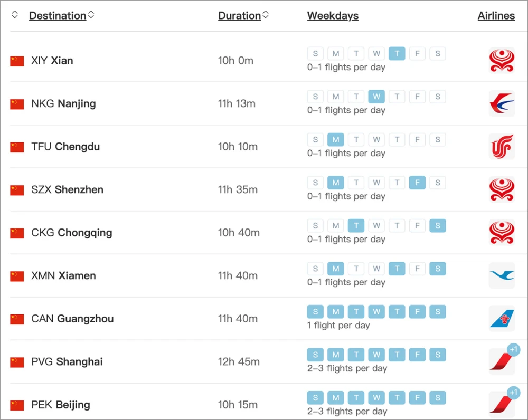Toggle the Thursday box in the Xian row

click(x=397, y=53)
